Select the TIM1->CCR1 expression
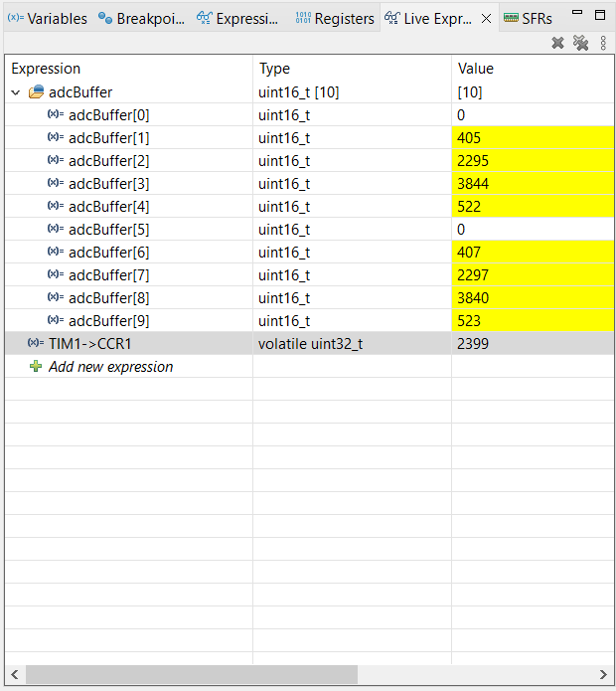616x691 pixels. click(309, 344)
